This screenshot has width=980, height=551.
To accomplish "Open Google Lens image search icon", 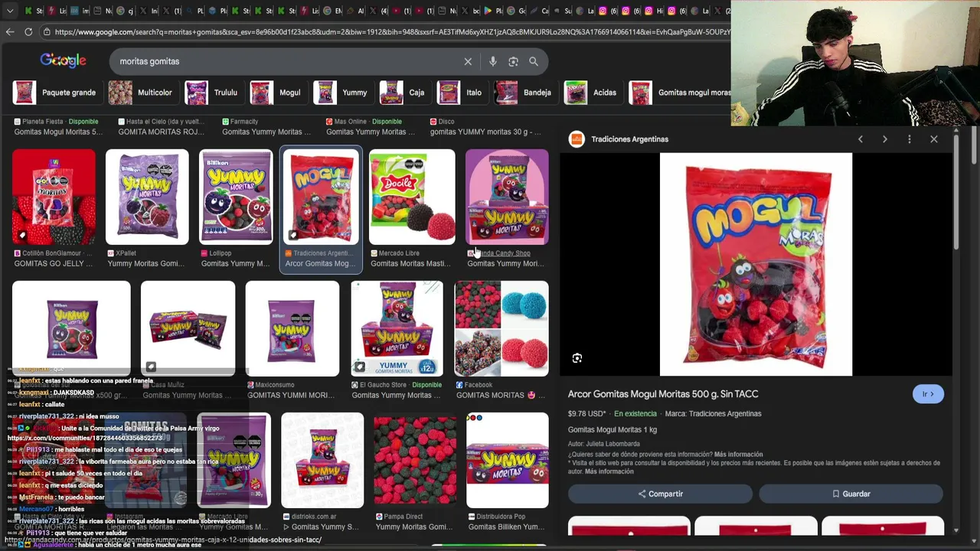I will click(513, 61).
